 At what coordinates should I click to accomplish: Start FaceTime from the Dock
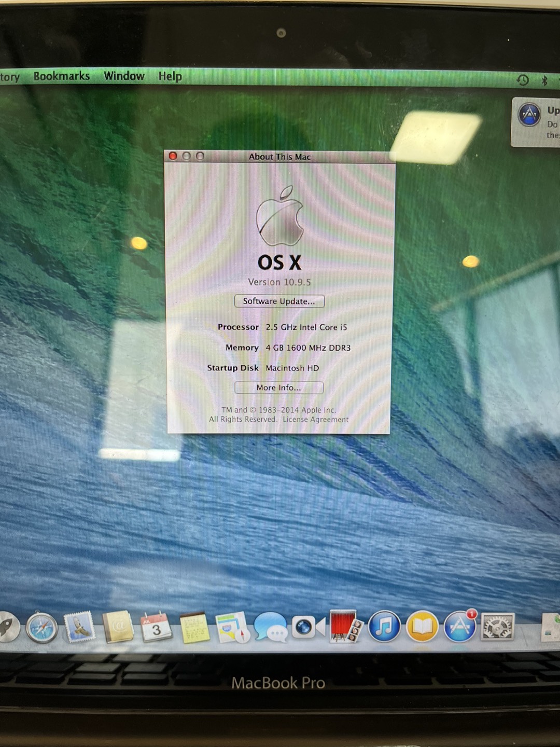306,628
